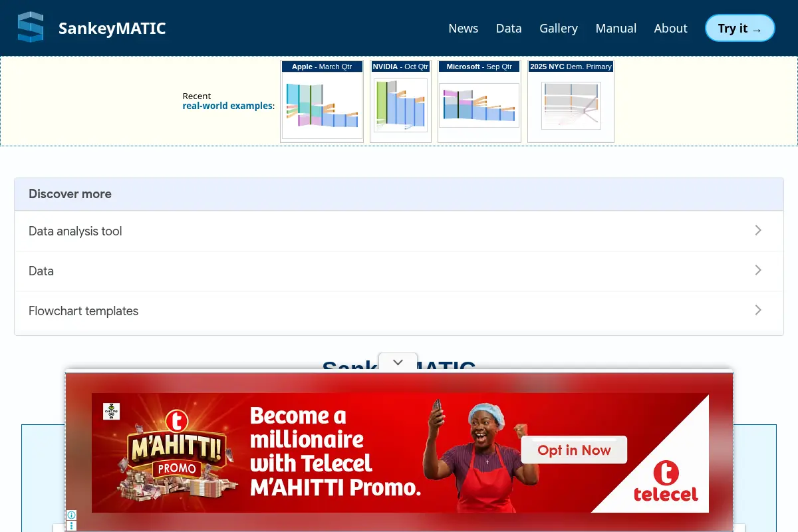Click the Try it button
Image resolution: width=798 pixels, height=532 pixels.
pos(740,29)
